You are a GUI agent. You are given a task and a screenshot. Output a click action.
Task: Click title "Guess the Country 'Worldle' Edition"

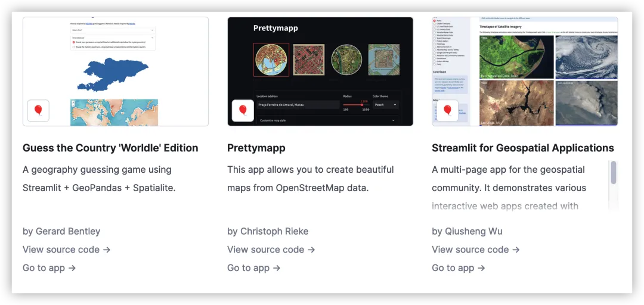pos(110,148)
